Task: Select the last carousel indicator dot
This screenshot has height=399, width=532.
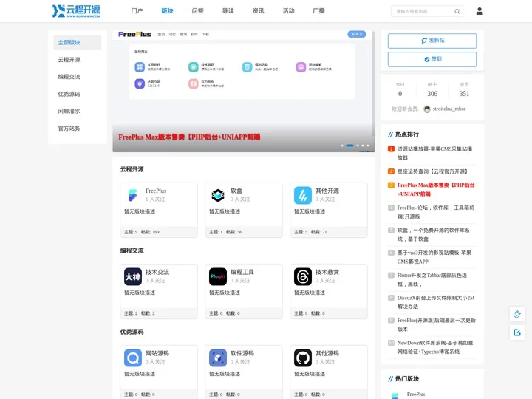Action: point(368,146)
